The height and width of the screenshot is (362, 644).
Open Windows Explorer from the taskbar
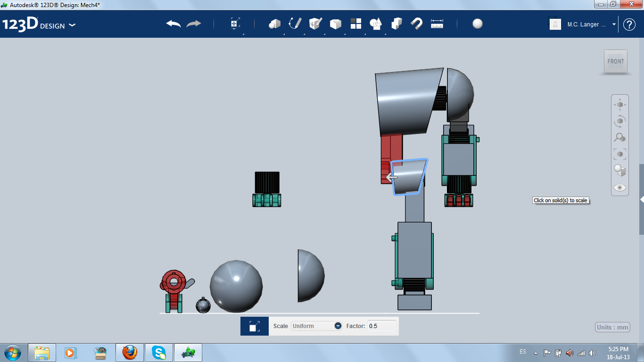[42, 353]
